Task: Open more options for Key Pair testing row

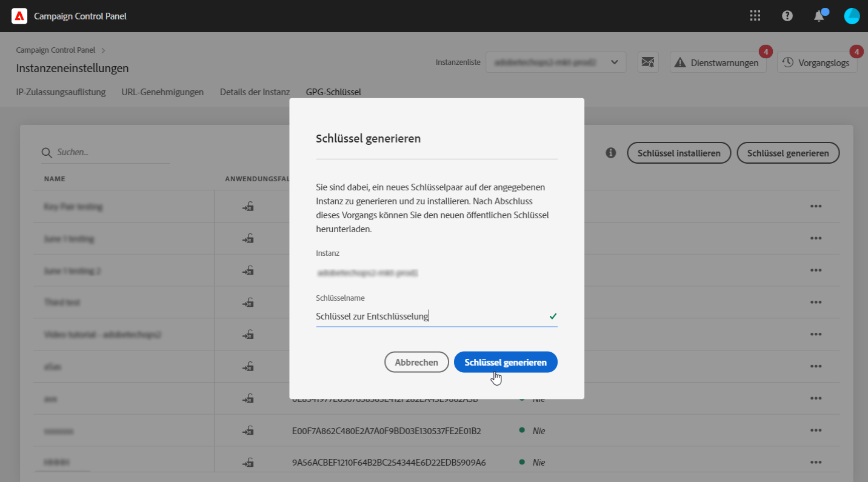Action: pyautogui.click(x=816, y=206)
